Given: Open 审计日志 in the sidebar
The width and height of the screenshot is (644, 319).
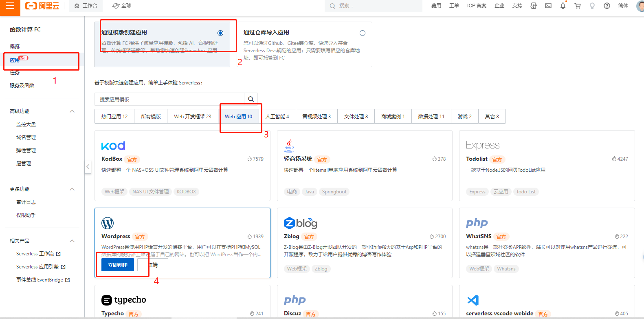Looking at the screenshot, I should (x=26, y=202).
